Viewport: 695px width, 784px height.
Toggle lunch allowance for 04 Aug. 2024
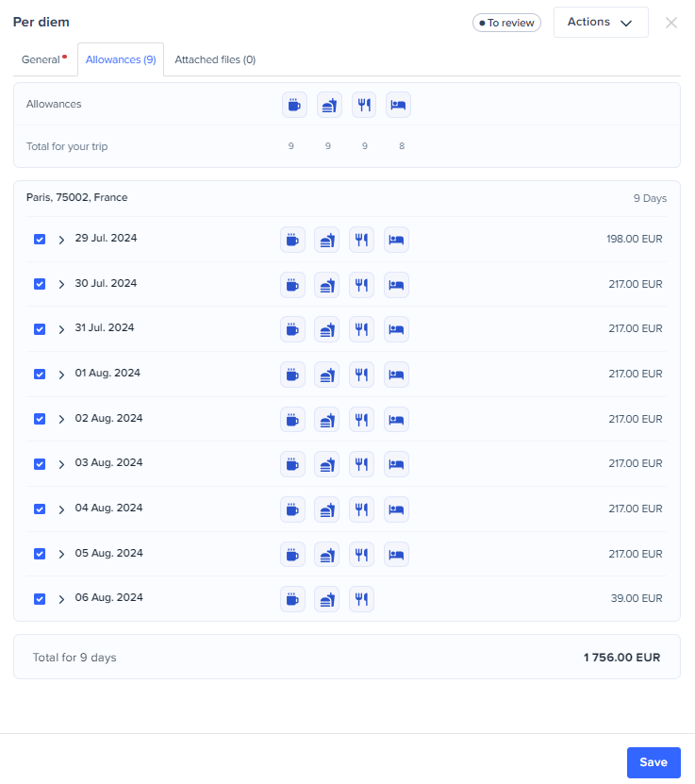pyautogui.click(x=327, y=509)
